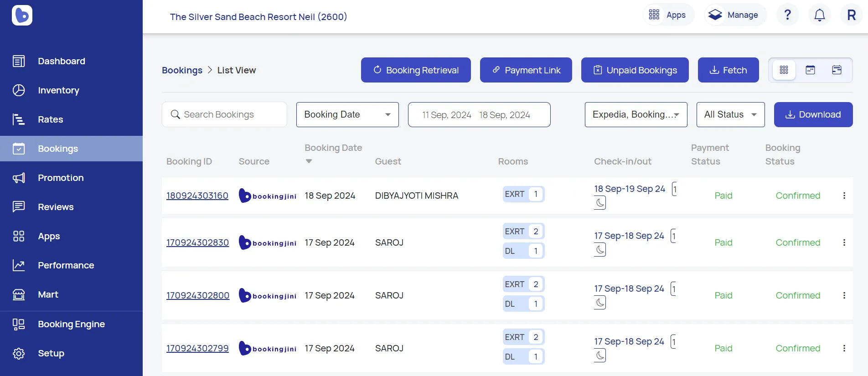Screen dimensions: 868x376
Task: Switch to card view toggle
Action: coord(837,70)
